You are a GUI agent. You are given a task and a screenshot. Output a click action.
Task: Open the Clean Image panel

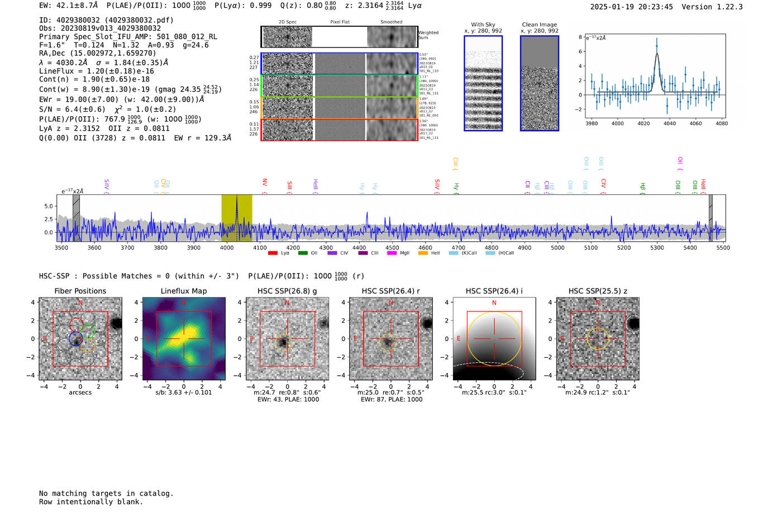tap(540, 83)
